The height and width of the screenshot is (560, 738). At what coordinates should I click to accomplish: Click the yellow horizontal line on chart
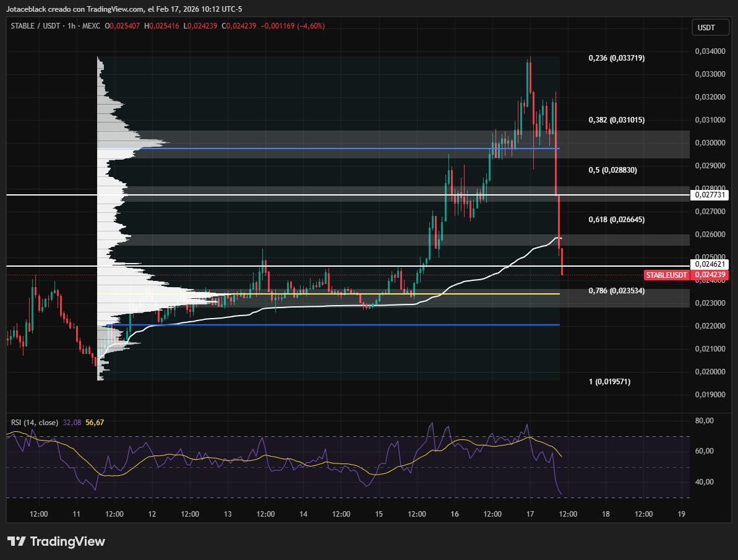[x=371, y=294]
